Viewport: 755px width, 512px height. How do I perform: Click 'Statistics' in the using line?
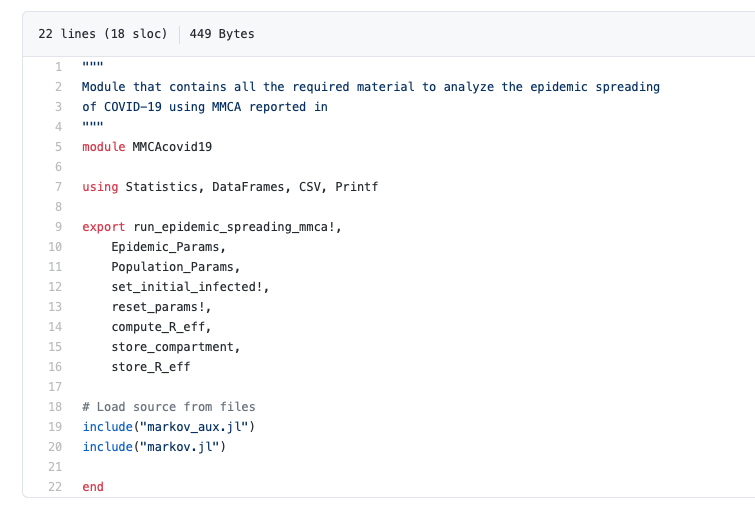point(161,186)
